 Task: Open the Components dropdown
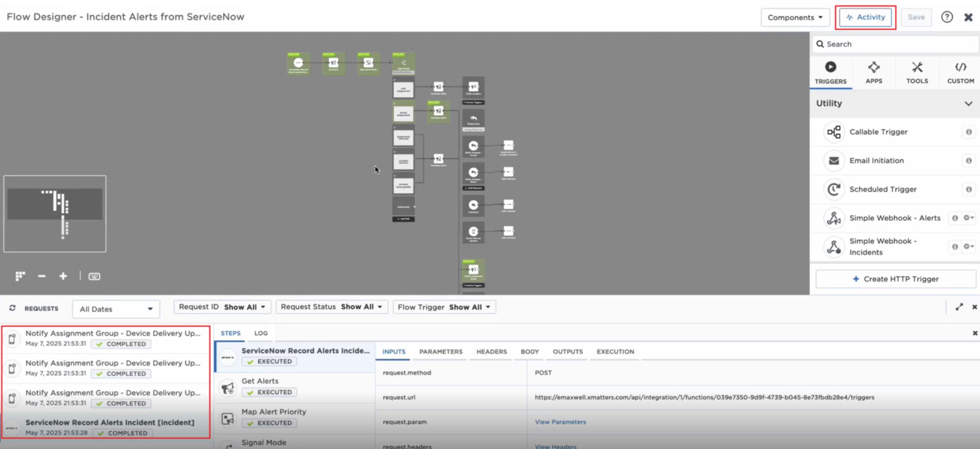click(795, 17)
